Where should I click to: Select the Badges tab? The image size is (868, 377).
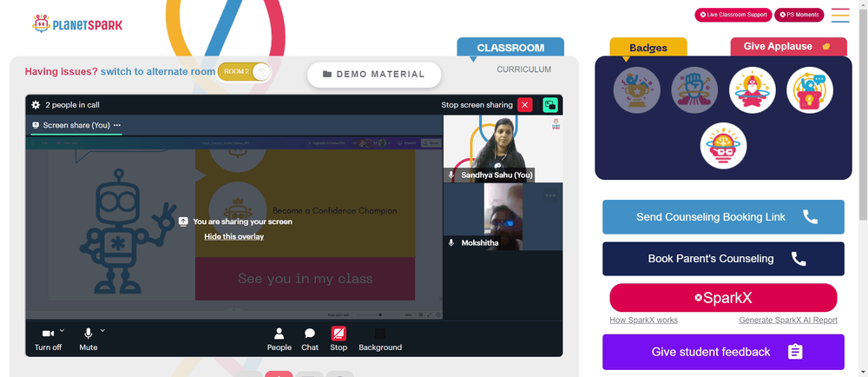(x=648, y=48)
